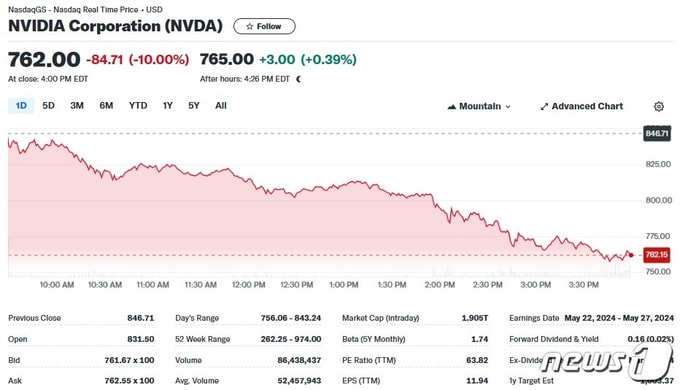Screen dimensions: 680x390
Task: Click the chart line near 2:00 PM
Action: (x=439, y=208)
